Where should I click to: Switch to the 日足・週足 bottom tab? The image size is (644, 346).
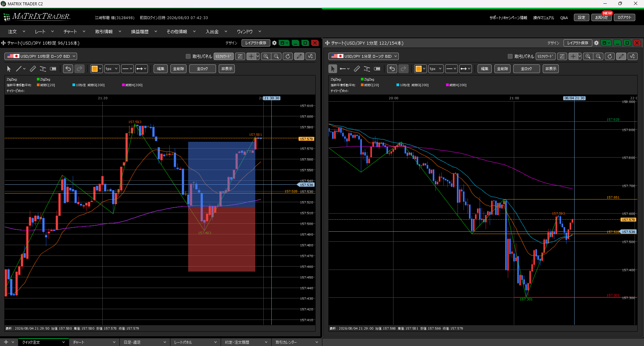(145, 342)
